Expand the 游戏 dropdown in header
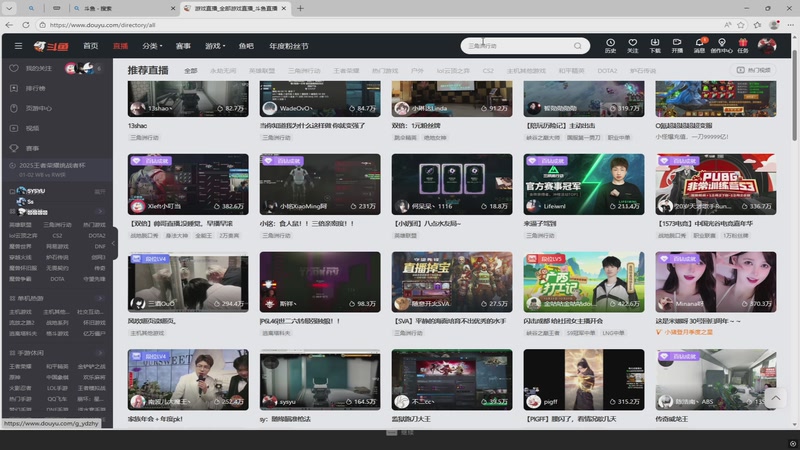 [x=215, y=46]
